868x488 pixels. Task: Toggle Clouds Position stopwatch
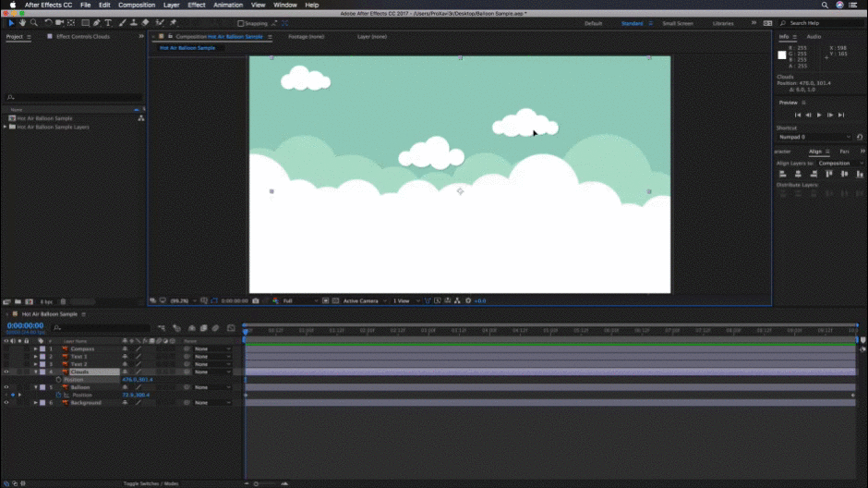coord(58,380)
